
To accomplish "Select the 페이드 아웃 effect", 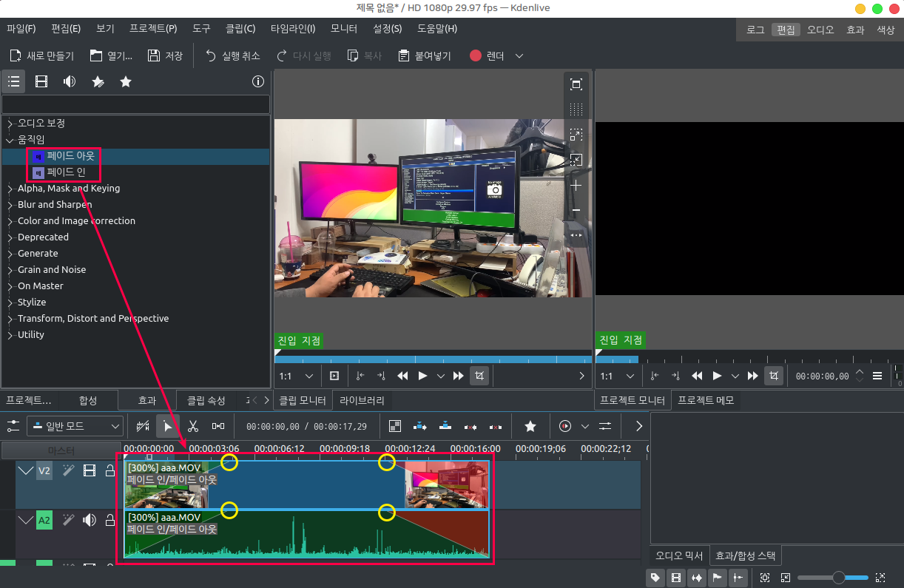I will click(x=70, y=156).
